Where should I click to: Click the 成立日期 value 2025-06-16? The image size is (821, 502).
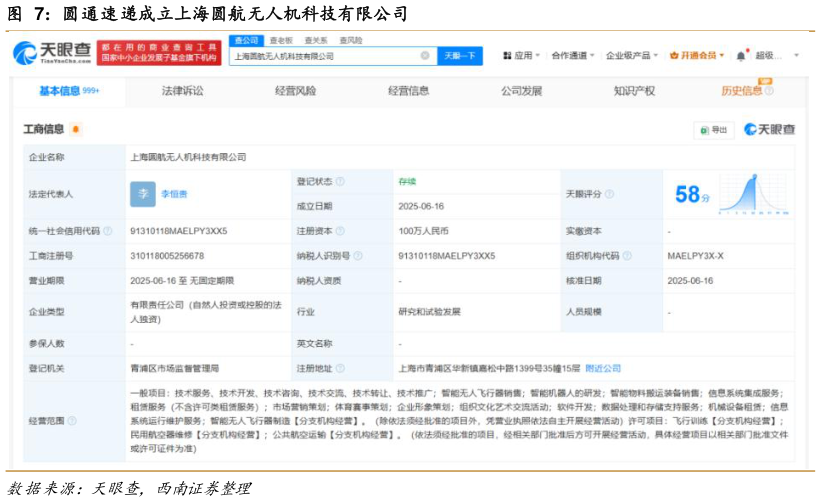421,206
